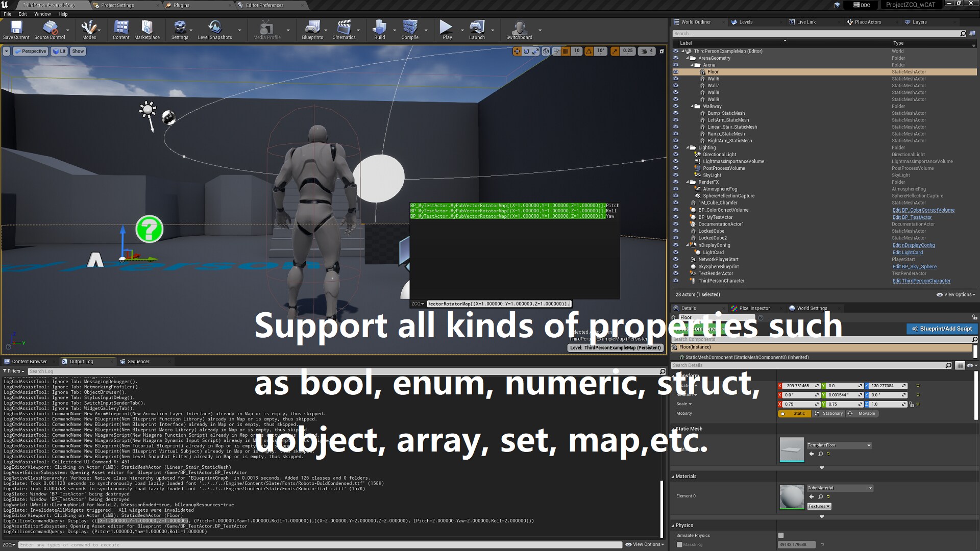Select the Modes toolbar icon

(89, 28)
